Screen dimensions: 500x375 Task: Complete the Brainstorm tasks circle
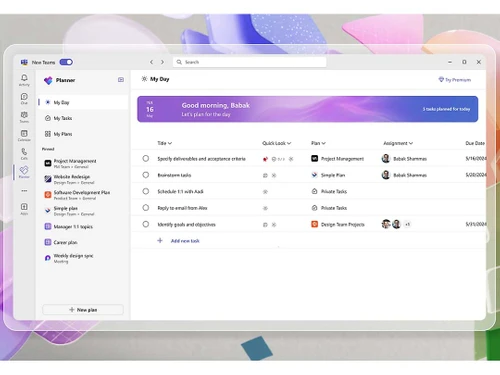(146, 175)
